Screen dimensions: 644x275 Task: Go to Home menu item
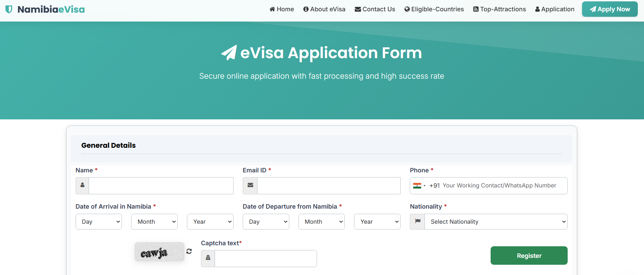(282, 9)
